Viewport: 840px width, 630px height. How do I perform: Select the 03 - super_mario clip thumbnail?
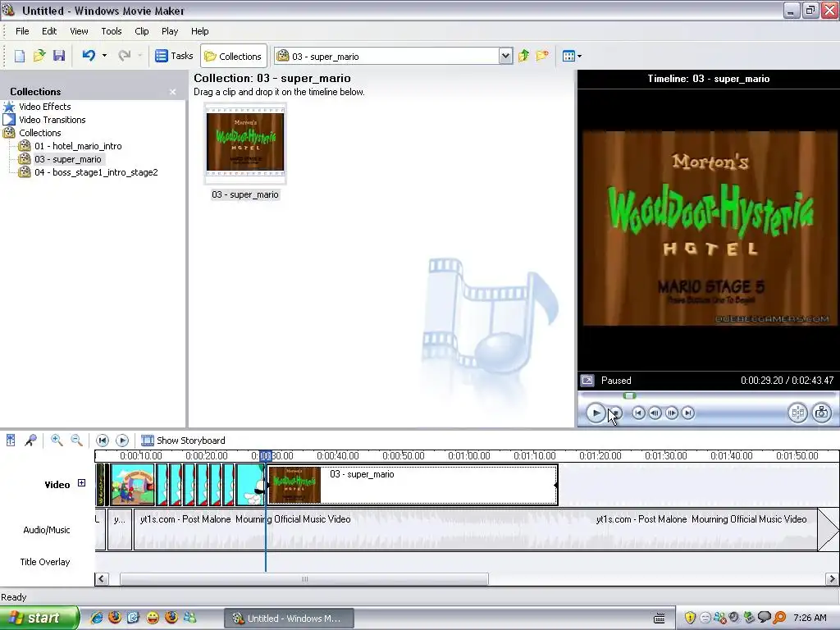[x=245, y=142]
